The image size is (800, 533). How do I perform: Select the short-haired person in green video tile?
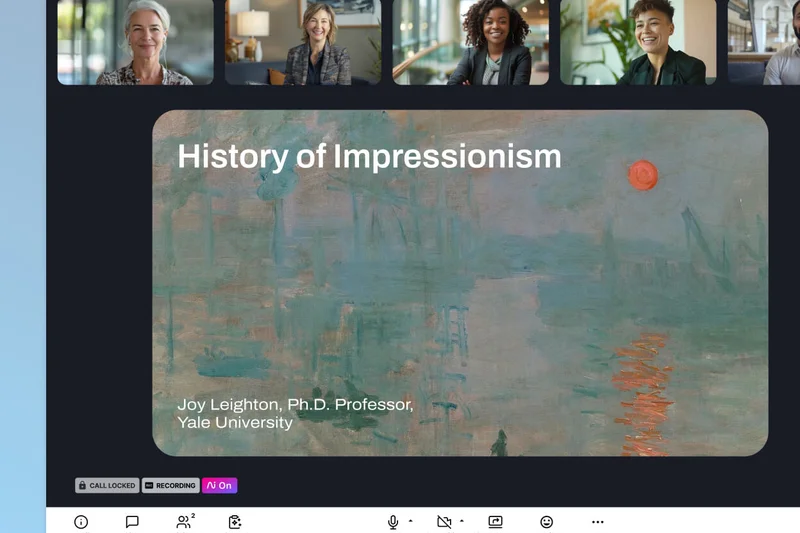638,42
